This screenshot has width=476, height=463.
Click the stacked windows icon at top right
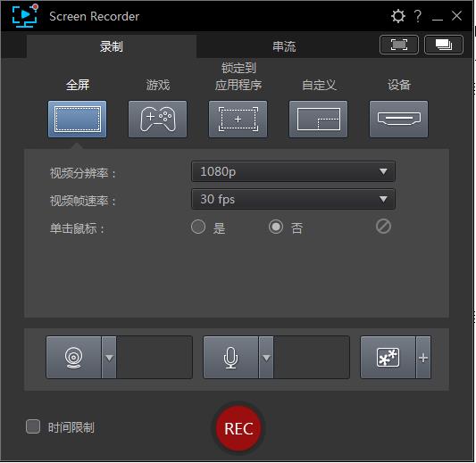[x=444, y=45]
